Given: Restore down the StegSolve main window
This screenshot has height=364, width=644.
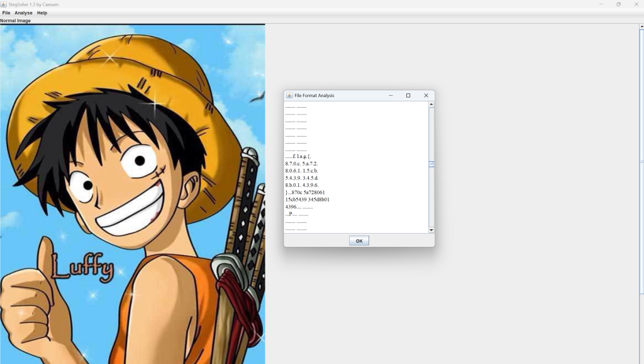Looking at the screenshot, I should (x=618, y=4).
